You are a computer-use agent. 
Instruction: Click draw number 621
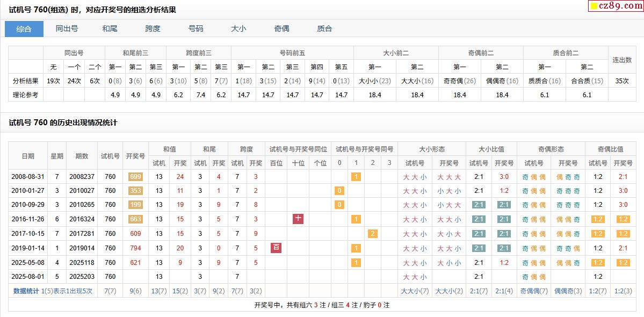point(135,262)
